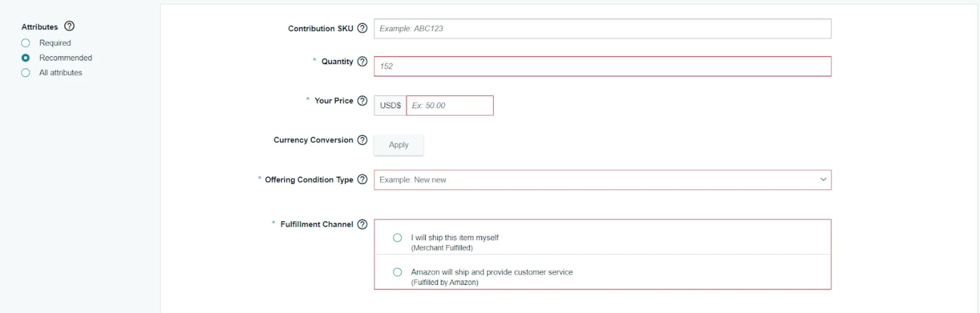Open the Offering Condition Type dropdown

point(602,179)
